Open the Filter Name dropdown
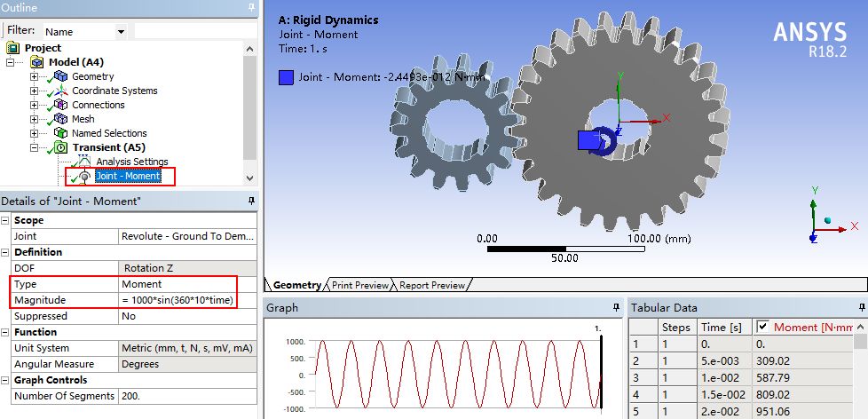Image resolution: width=868 pixels, height=419 pixels. click(x=121, y=32)
